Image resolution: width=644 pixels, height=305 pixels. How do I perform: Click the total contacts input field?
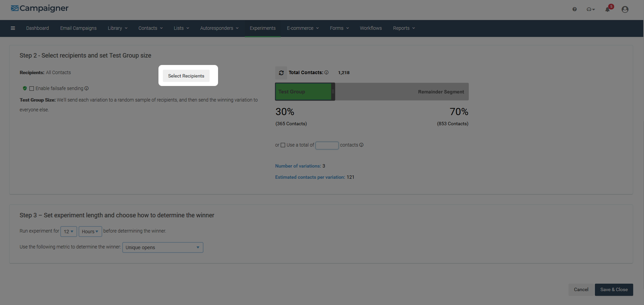point(327,145)
